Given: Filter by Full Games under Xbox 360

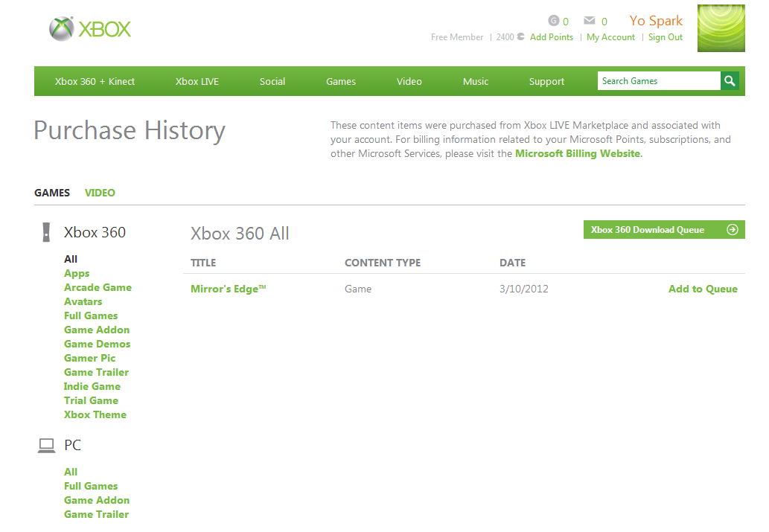Looking at the screenshot, I should pyautogui.click(x=91, y=315).
